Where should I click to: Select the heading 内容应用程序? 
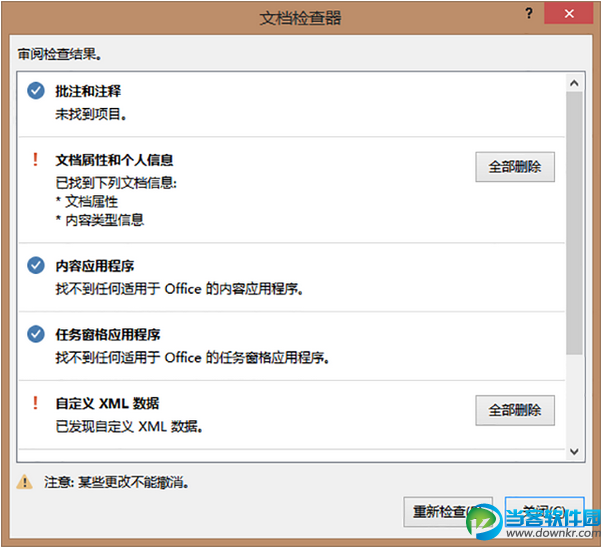point(95,266)
